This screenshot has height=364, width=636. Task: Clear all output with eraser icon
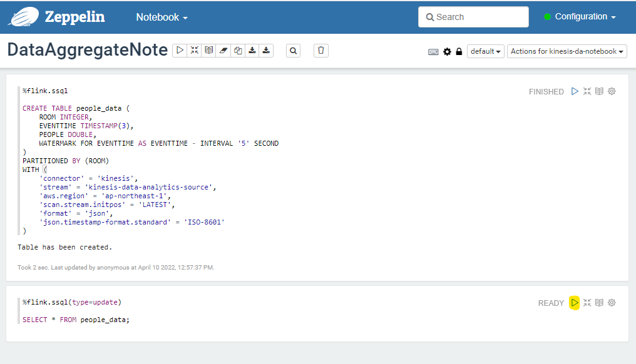click(223, 51)
